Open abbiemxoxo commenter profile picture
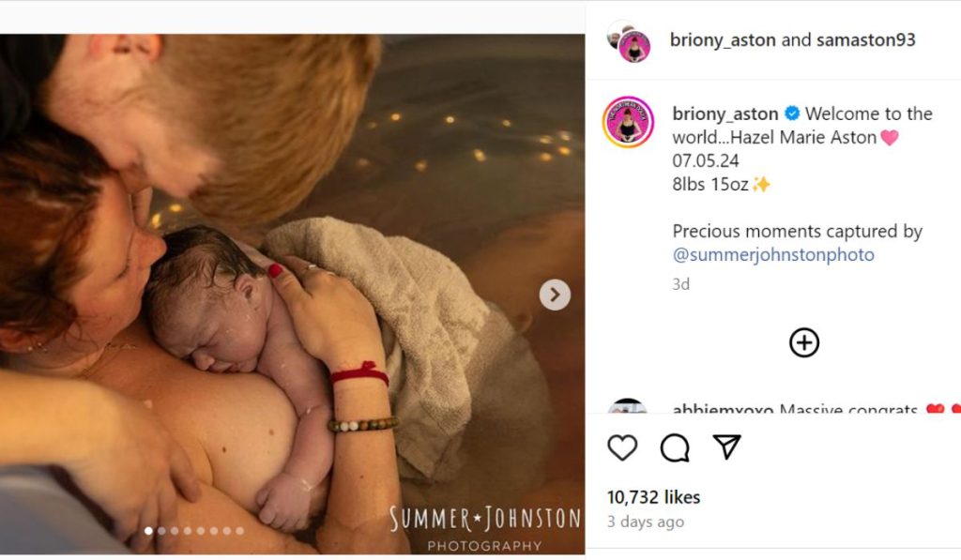The image size is (961, 560). pos(628,409)
